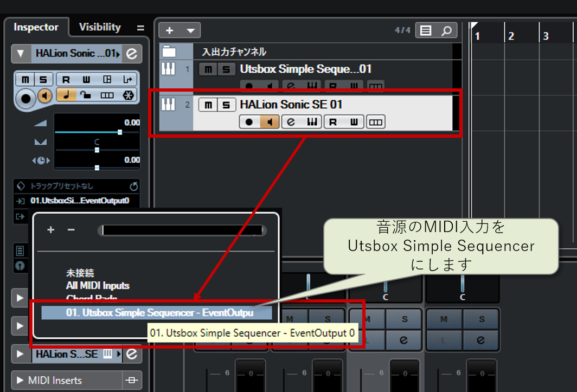Edit rightmost mixer channel settings 'e'

click(480, 340)
